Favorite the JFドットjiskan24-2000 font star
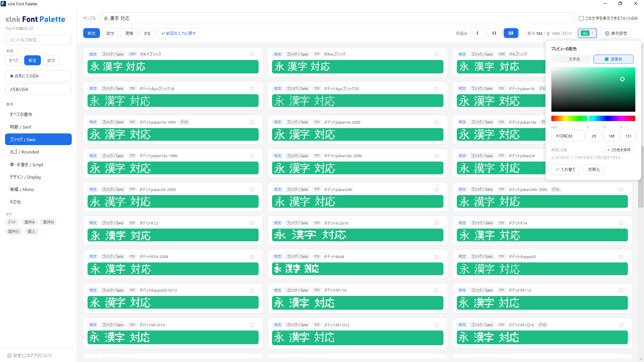 point(252,189)
